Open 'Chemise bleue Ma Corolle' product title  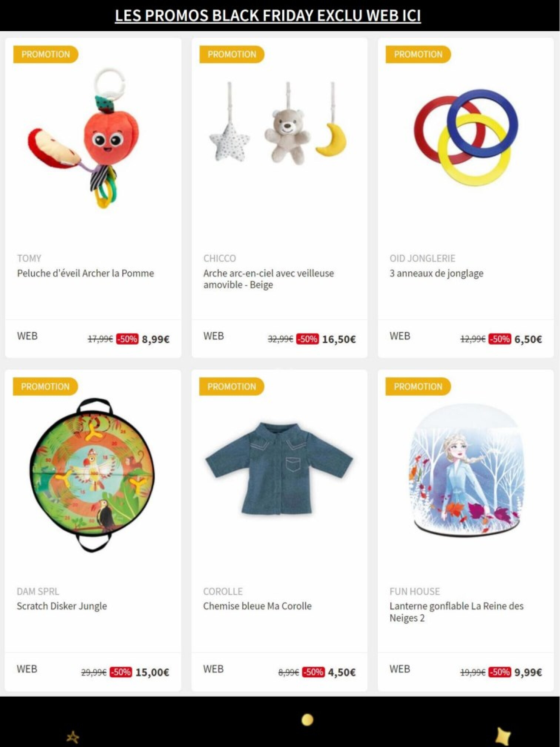[257, 606]
